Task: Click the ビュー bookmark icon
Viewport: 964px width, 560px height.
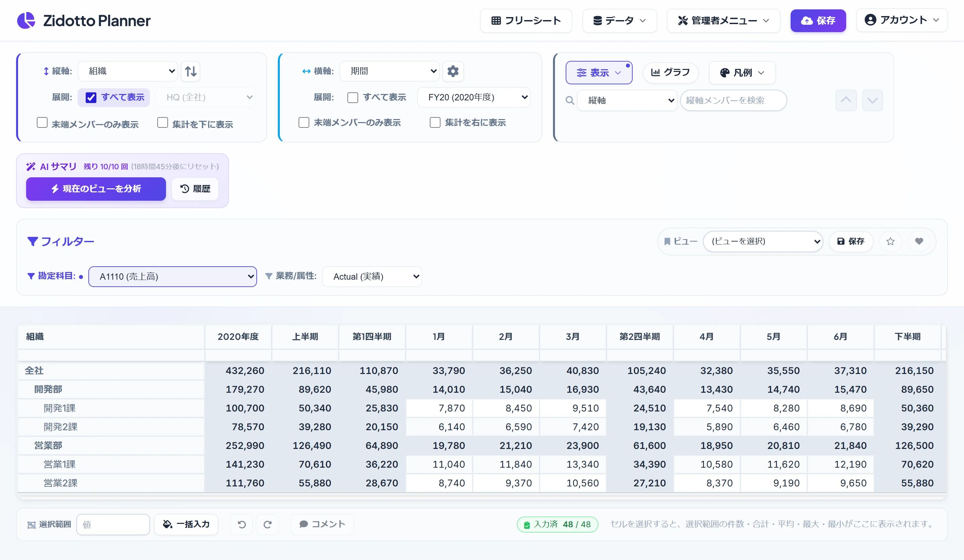Action: (x=667, y=242)
